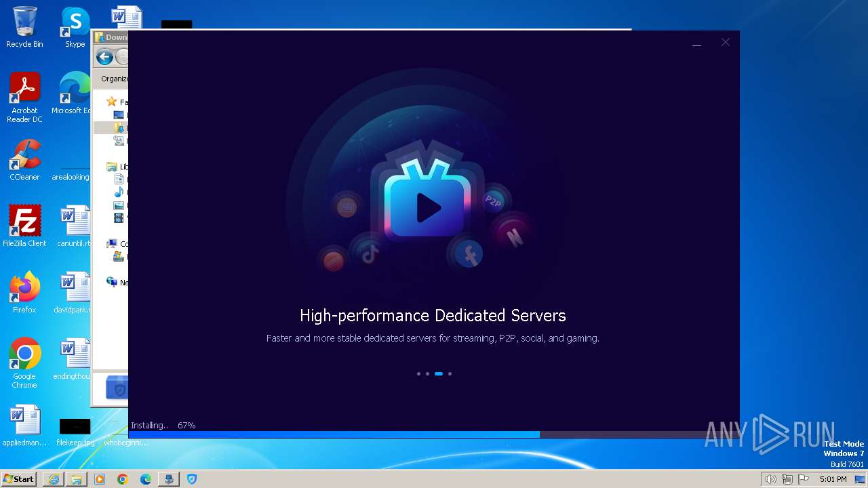Image resolution: width=868 pixels, height=488 pixels.
Task: Select the active third carousel indicator
Action: 439,373
